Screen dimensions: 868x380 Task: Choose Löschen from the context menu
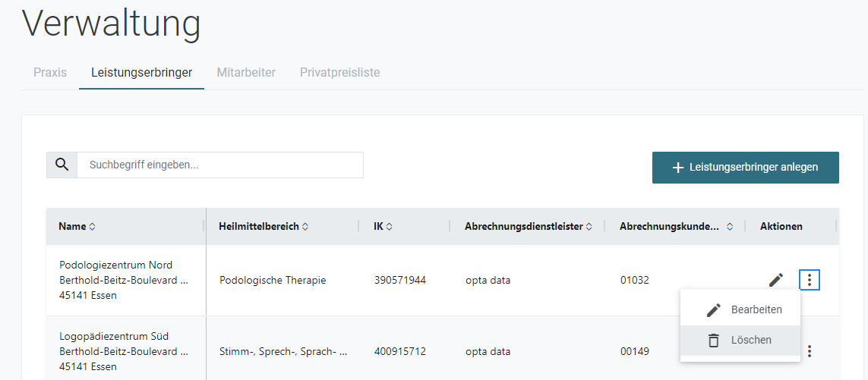740,340
